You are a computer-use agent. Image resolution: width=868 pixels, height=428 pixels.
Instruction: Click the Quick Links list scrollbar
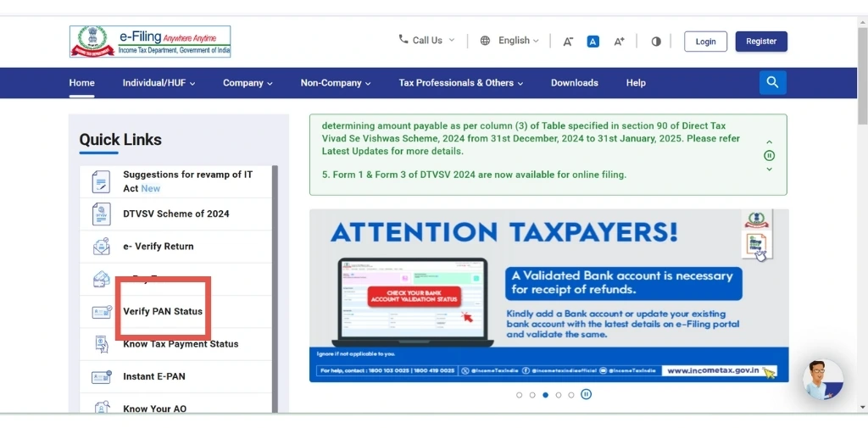tap(275, 289)
